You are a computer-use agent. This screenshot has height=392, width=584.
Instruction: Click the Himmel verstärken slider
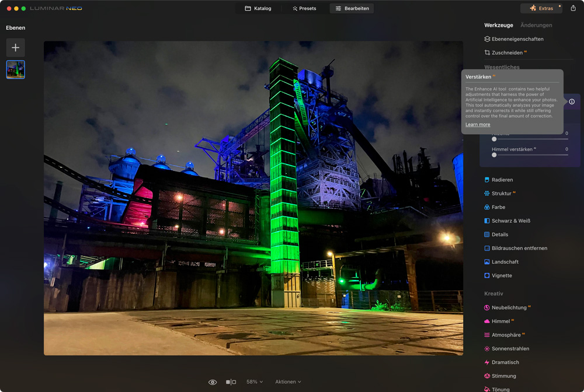530,155
